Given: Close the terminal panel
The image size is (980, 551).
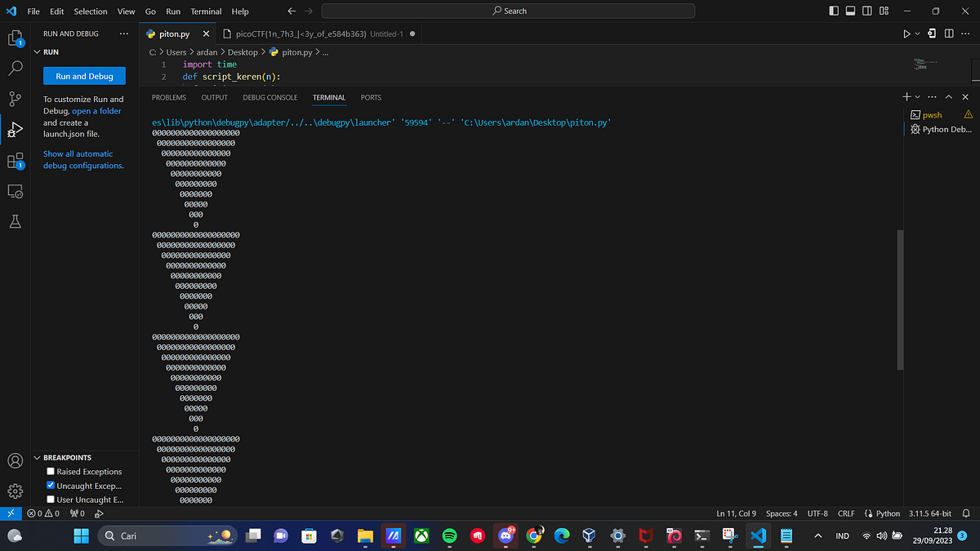Looking at the screenshot, I should [966, 97].
